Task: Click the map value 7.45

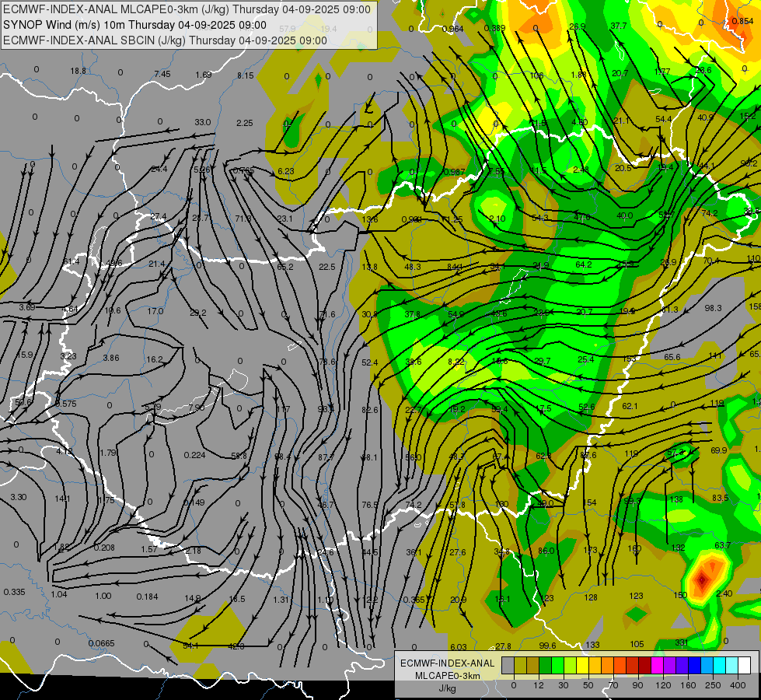Action: pyautogui.click(x=162, y=74)
